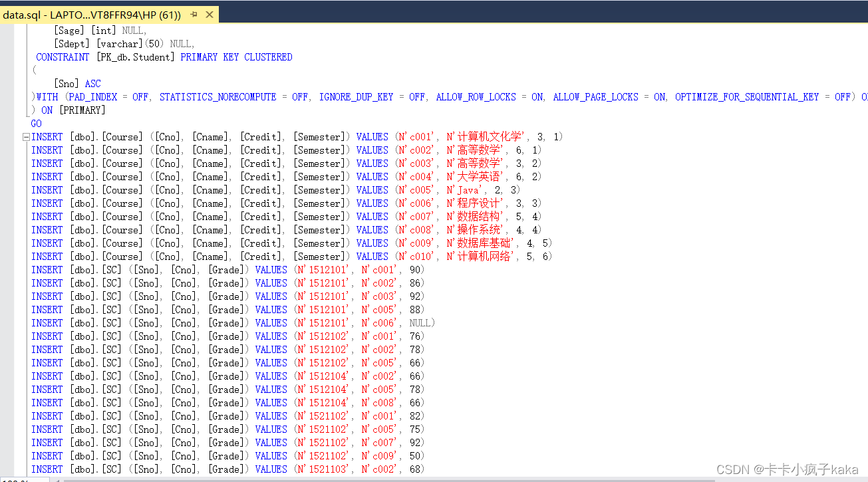Close the data.sql tab

click(210, 15)
